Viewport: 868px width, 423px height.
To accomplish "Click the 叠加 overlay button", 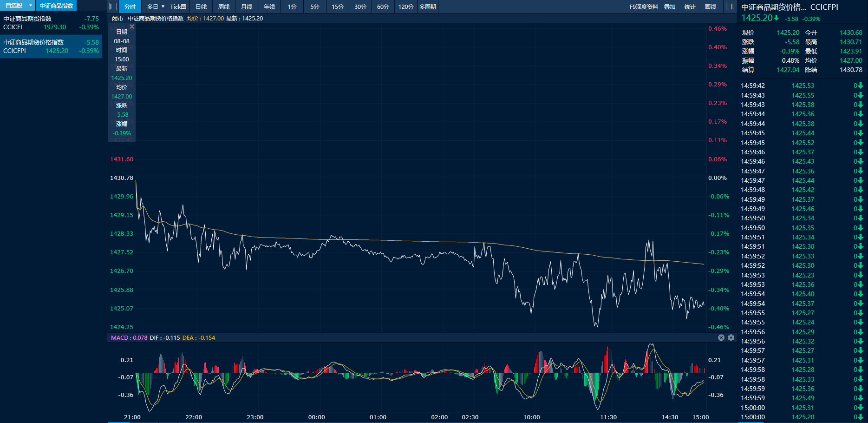I will click(670, 7).
